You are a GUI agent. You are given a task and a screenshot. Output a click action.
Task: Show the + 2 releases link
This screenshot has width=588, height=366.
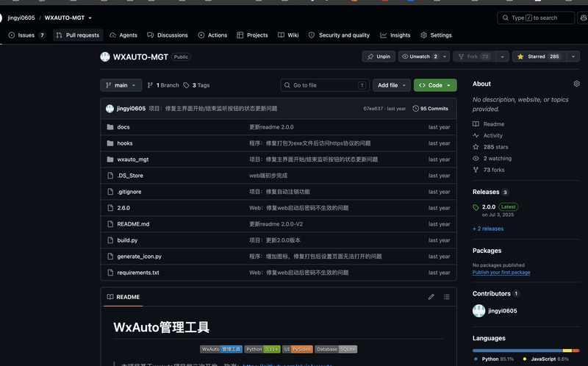(x=488, y=229)
